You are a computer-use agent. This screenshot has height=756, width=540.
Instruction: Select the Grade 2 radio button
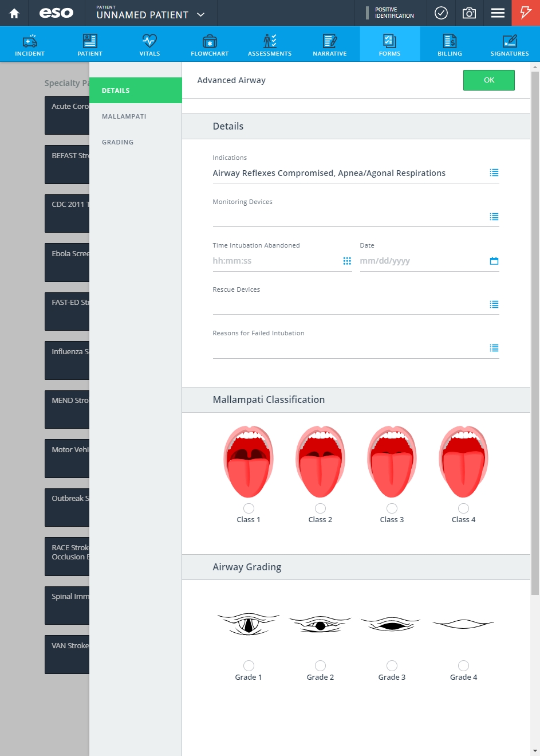tap(320, 665)
